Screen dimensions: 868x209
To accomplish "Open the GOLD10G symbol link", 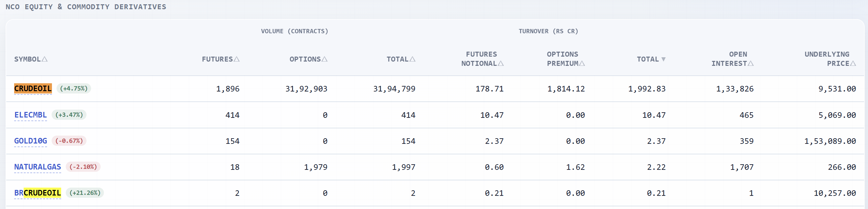I will pyautogui.click(x=30, y=141).
